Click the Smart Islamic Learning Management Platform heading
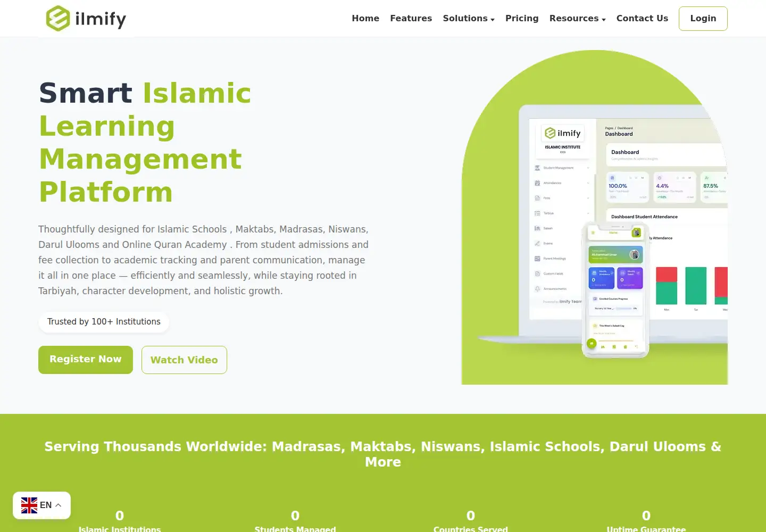Image resolution: width=766 pixels, height=532 pixels. coord(145,143)
